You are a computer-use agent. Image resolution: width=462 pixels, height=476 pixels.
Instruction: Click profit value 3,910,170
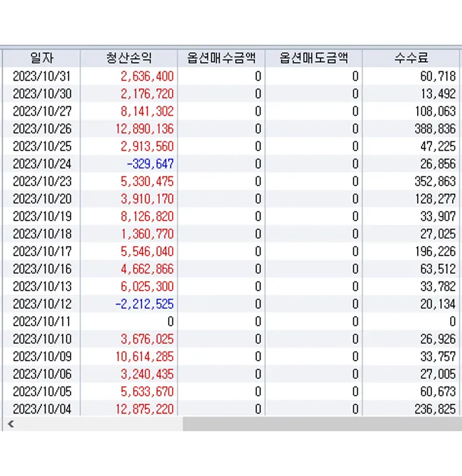tap(147, 199)
